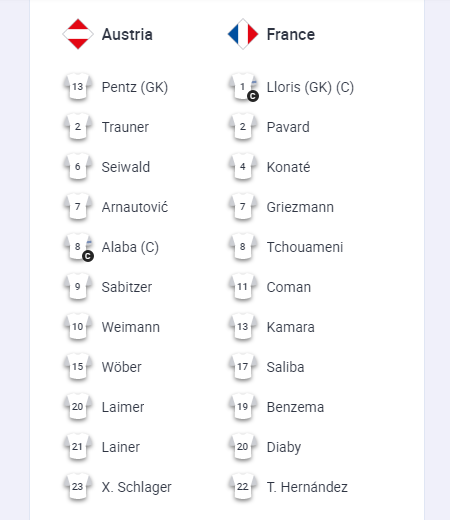Click Coman's number 11 jersey icon
Image resolution: width=450 pixels, height=520 pixels.
[243, 287]
